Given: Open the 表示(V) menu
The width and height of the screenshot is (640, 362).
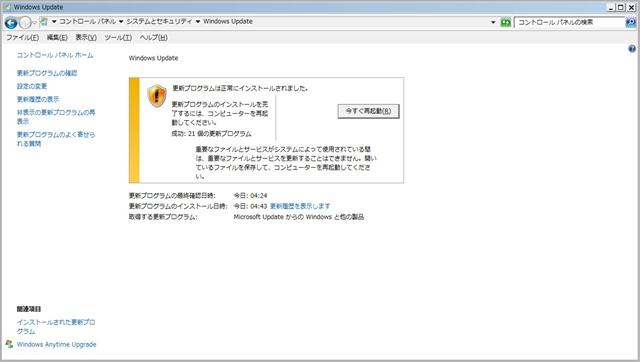Looking at the screenshot, I should [86, 38].
